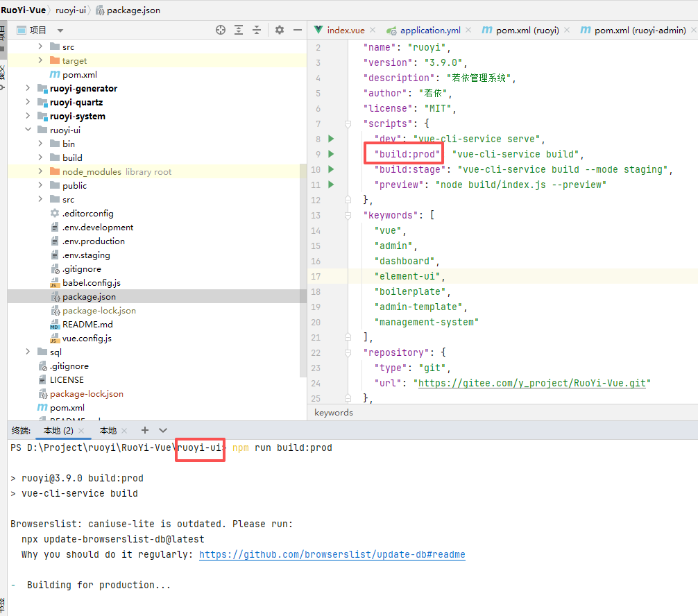698x616 pixels.
Task: Open project panel settings gear
Action: [280, 30]
